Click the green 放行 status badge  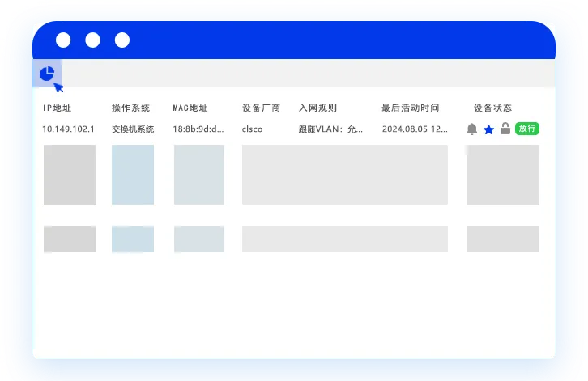pos(526,129)
